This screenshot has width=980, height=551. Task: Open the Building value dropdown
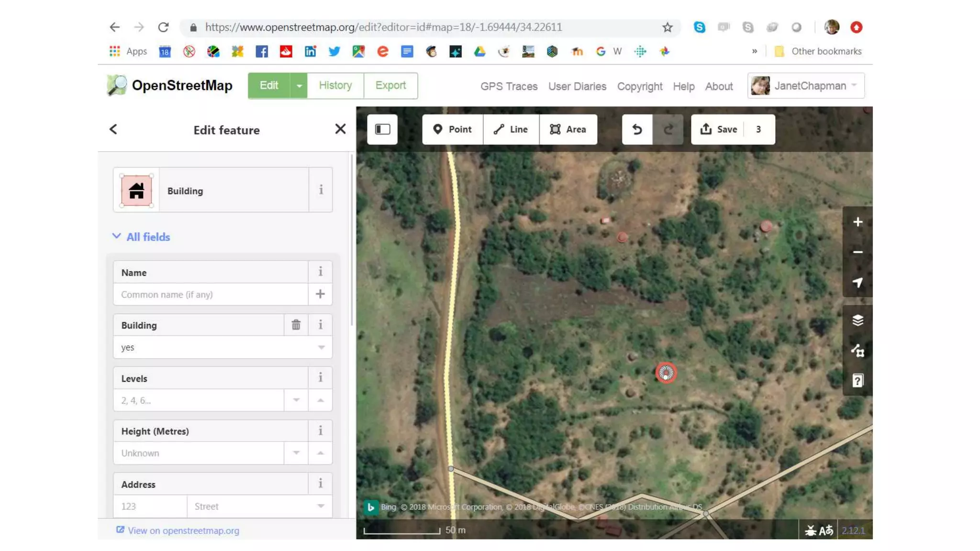tap(321, 347)
